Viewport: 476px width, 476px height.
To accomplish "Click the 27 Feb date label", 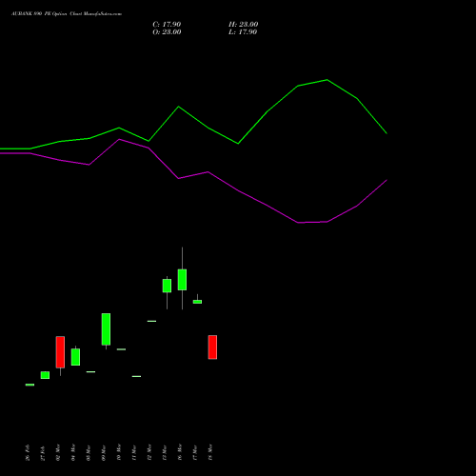I will tap(43, 453).
